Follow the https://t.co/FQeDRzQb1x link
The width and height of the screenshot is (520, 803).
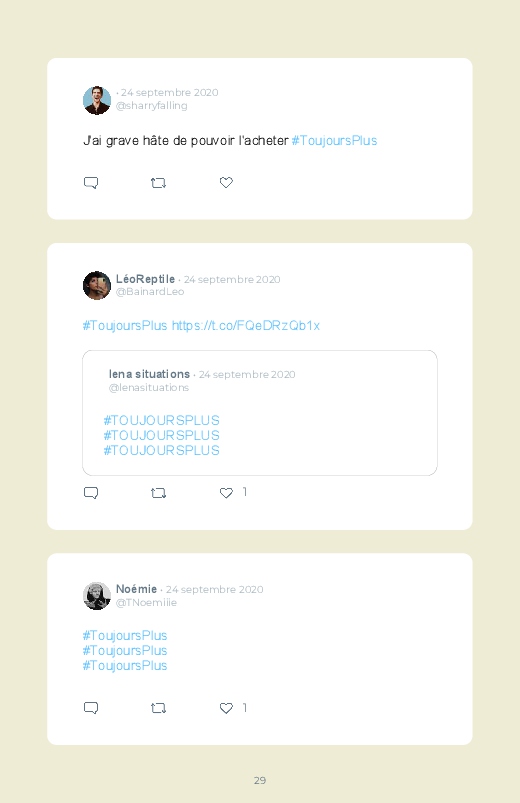[x=245, y=326]
